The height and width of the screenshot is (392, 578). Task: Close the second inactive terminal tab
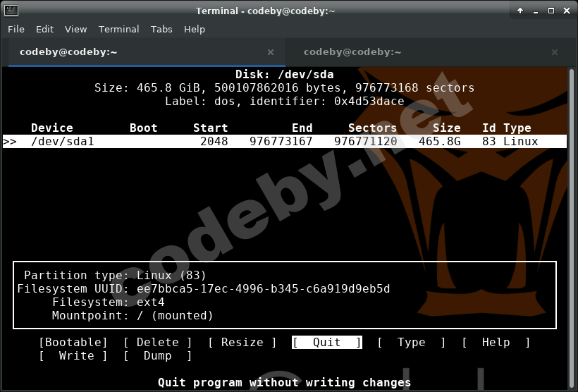pyautogui.click(x=555, y=52)
